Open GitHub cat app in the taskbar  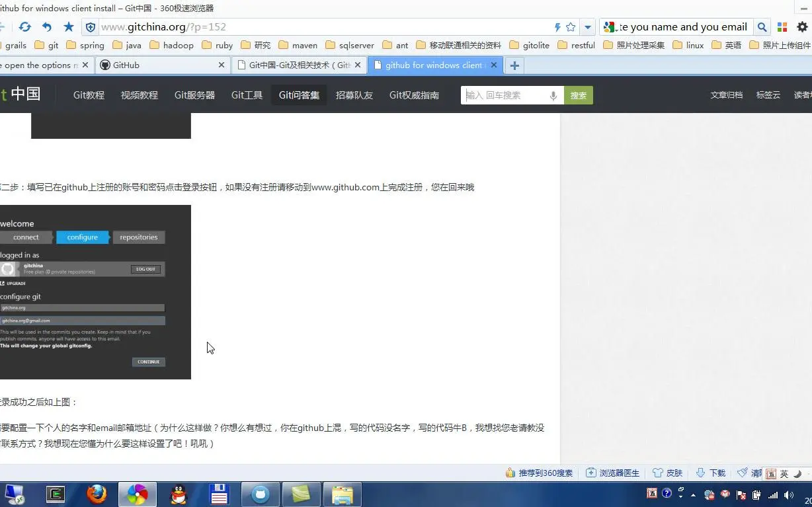point(261,494)
